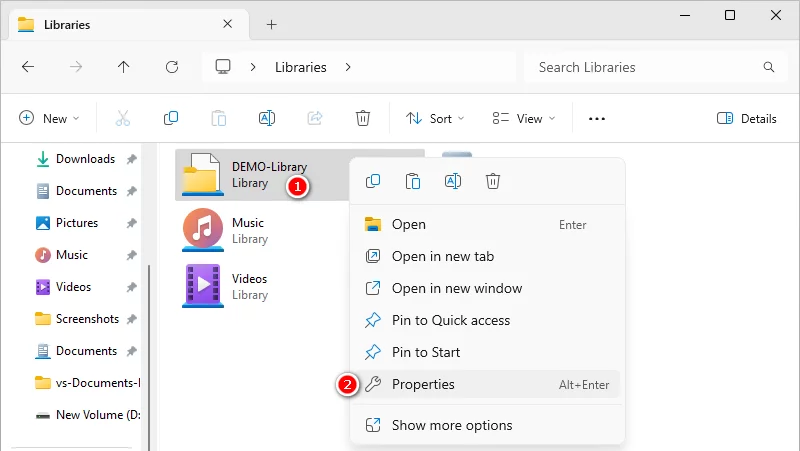Open Pictures in navigation pane
The width and height of the screenshot is (800, 451).
pos(77,223)
